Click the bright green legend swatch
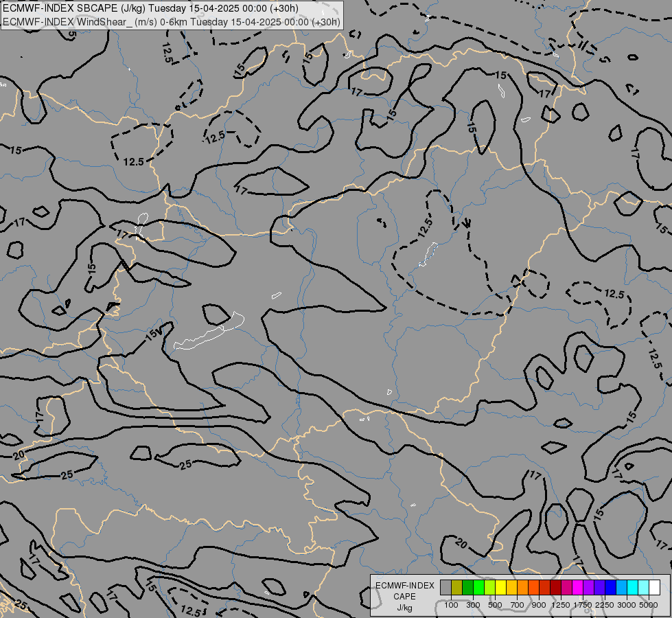Image resolution: width=672 pixels, height=618 pixels. point(478,588)
